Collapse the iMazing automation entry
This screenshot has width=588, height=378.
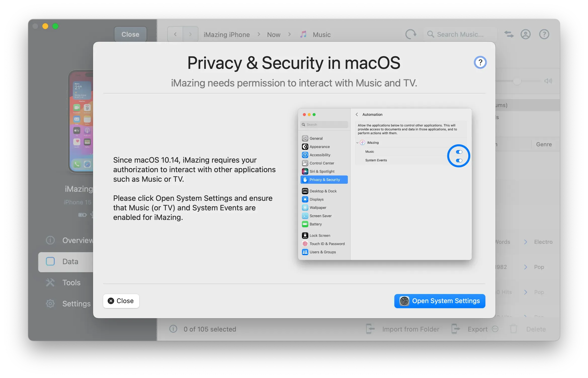point(357,143)
